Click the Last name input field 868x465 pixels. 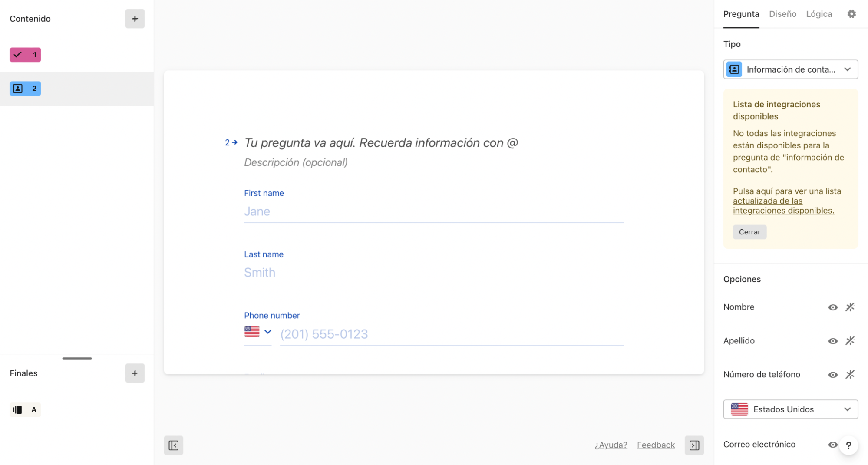tap(433, 273)
